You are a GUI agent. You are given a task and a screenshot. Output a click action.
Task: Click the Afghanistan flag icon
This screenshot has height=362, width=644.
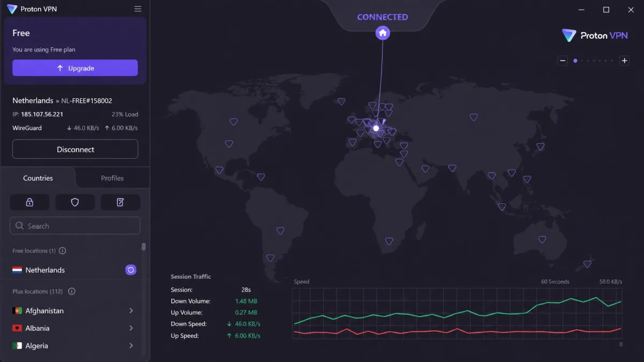pyautogui.click(x=17, y=311)
